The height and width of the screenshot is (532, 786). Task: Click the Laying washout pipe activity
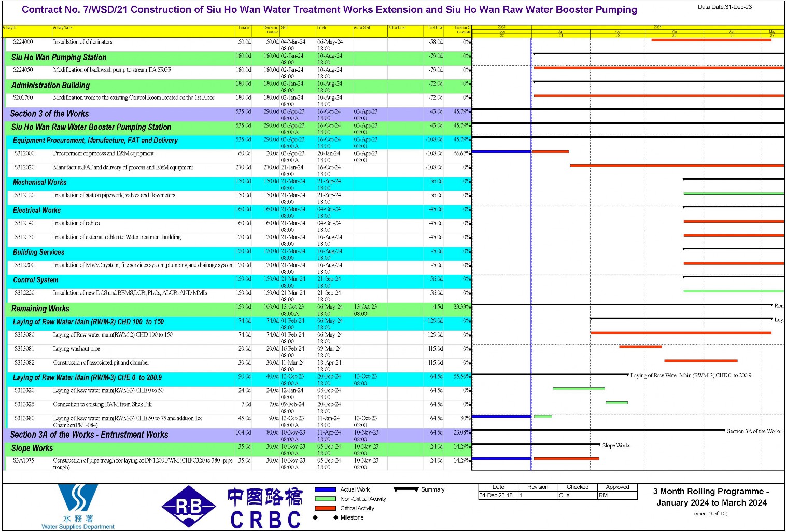pyautogui.click(x=76, y=349)
